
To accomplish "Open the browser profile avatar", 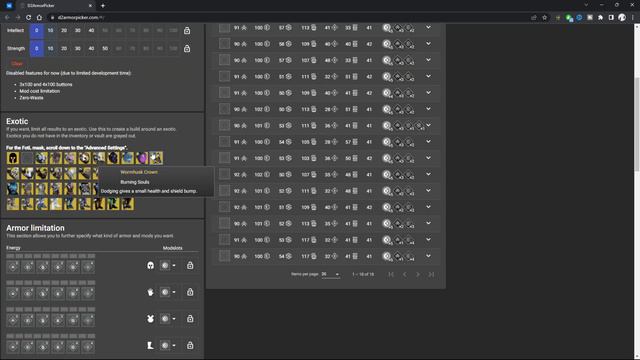I will tap(622, 18).
